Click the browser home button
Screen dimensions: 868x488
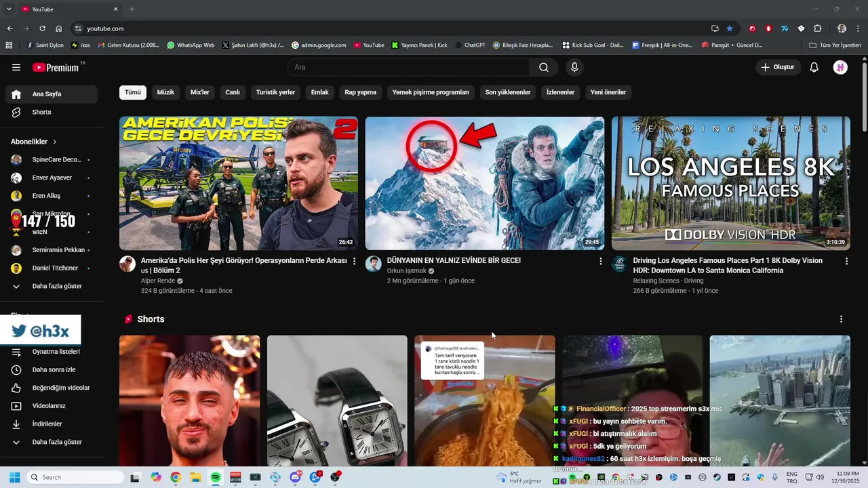point(59,28)
